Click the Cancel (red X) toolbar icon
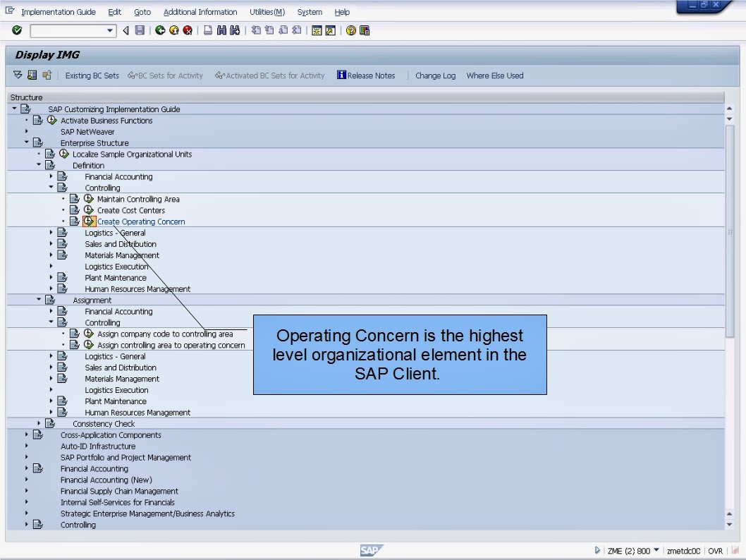Image resolution: width=746 pixels, height=560 pixels. coord(187,30)
